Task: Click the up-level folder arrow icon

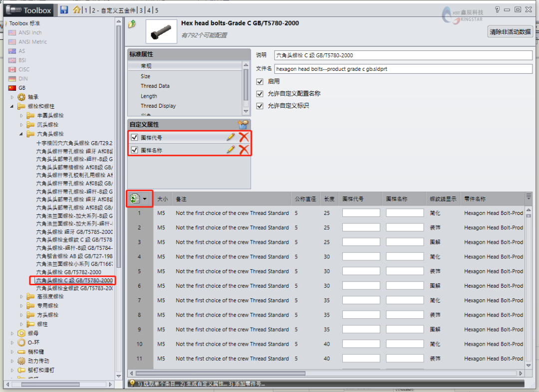Action: click(132, 24)
